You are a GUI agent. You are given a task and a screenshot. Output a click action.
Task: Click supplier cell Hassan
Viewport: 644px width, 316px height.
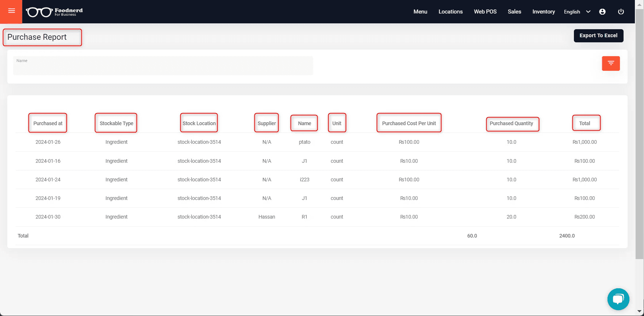point(267,217)
